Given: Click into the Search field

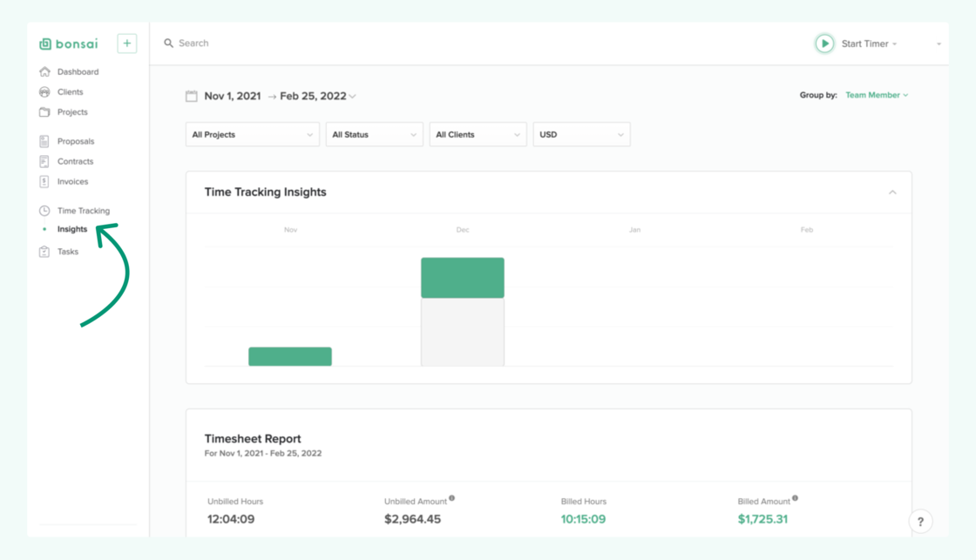Looking at the screenshot, I should click(193, 43).
